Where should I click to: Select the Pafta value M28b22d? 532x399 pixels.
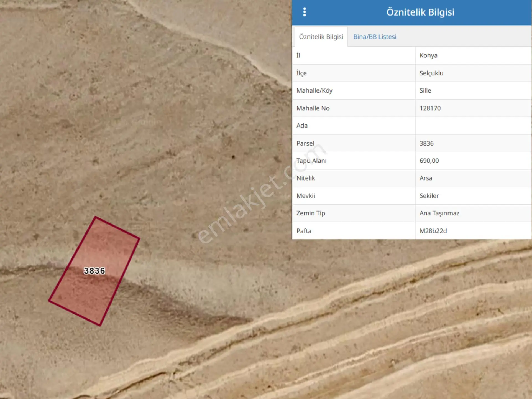pyautogui.click(x=433, y=231)
